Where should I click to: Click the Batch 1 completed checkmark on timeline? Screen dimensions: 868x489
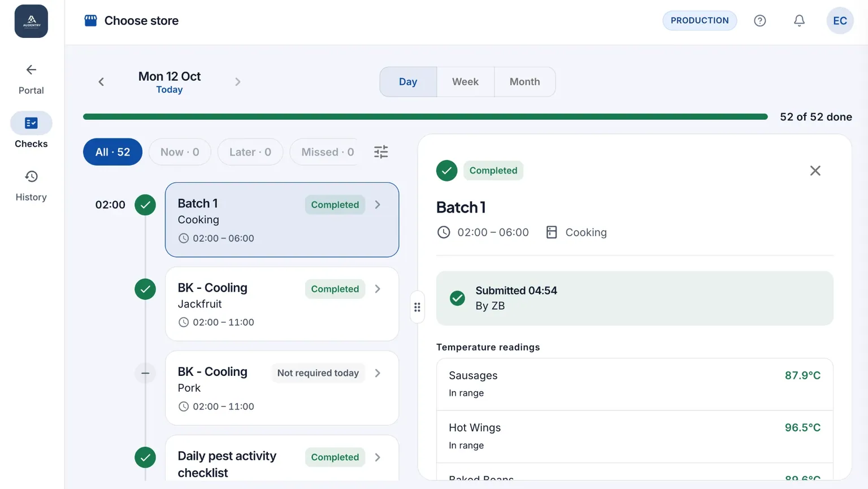coord(145,205)
